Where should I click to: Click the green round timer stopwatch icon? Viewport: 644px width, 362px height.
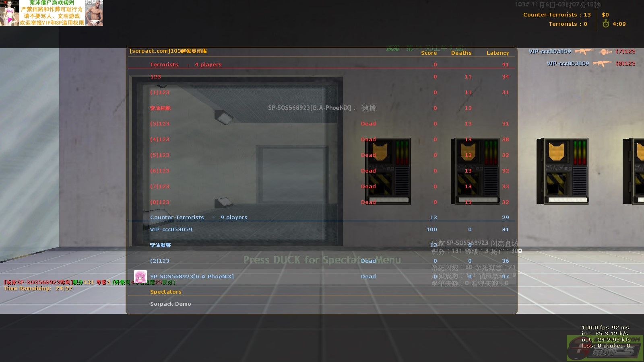point(605,24)
